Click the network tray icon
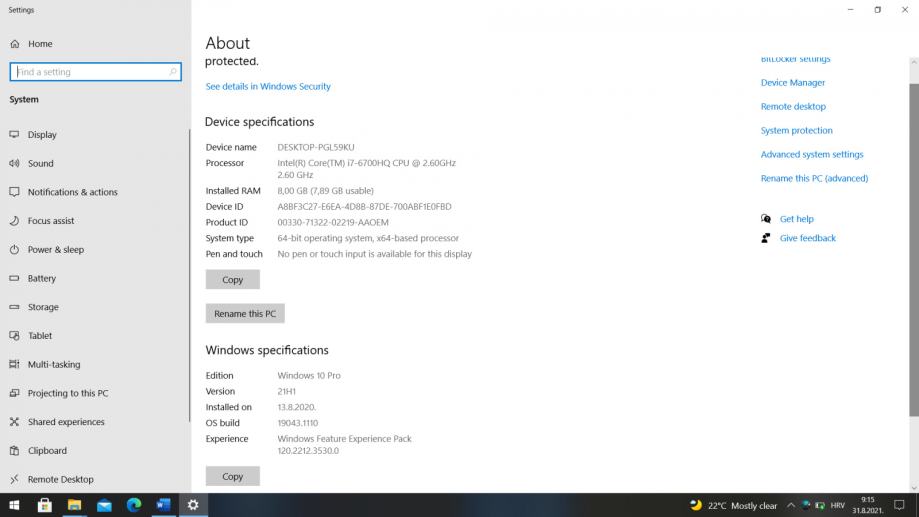This screenshot has height=517, width=919. pos(806,505)
